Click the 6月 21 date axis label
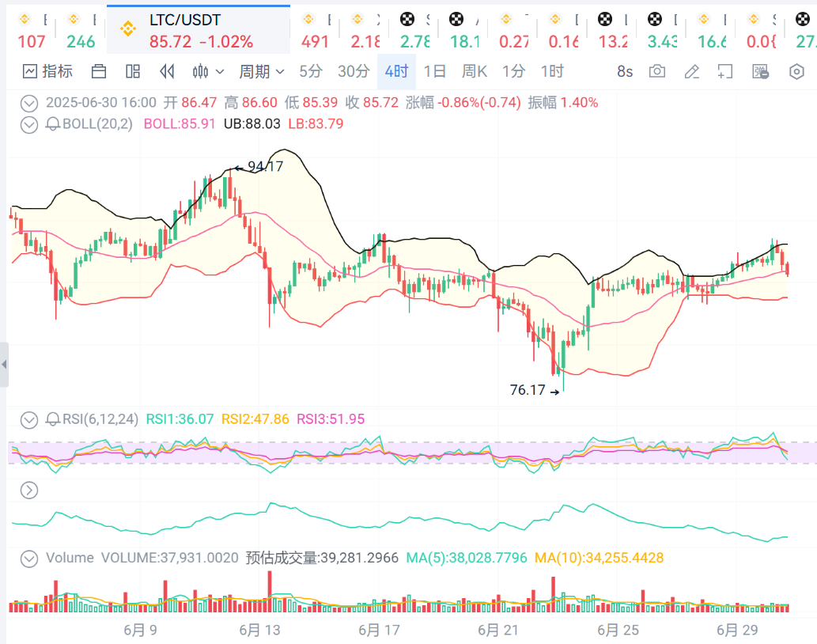817x644 pixels. point(498,630)
